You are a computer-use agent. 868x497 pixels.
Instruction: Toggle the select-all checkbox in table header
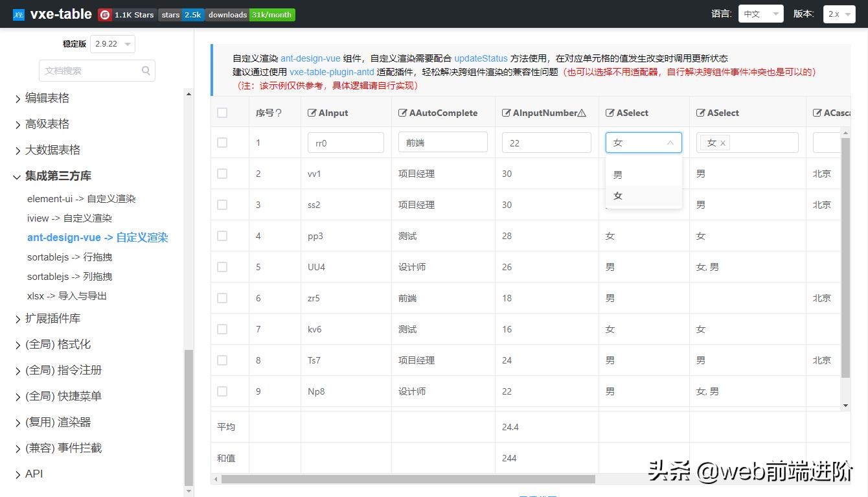pos(222,113)
